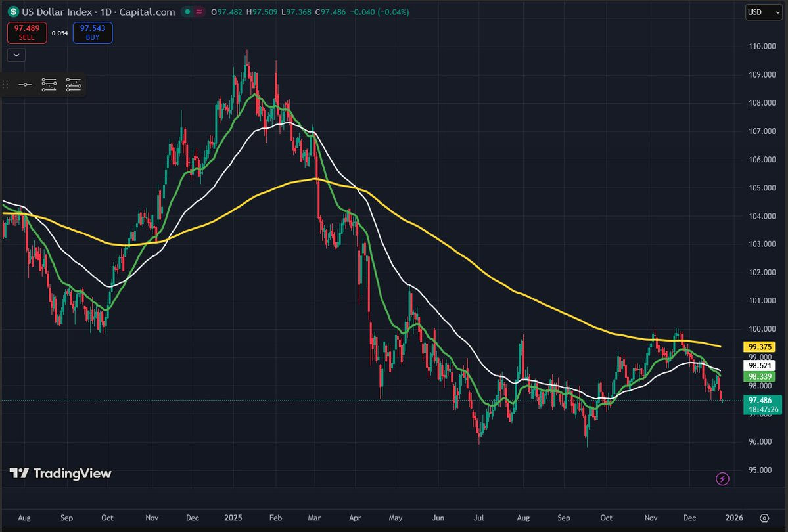Click the green dollar symbol logo icon
The height and width of the screenshot is (532, 788).
pos(14,12)
